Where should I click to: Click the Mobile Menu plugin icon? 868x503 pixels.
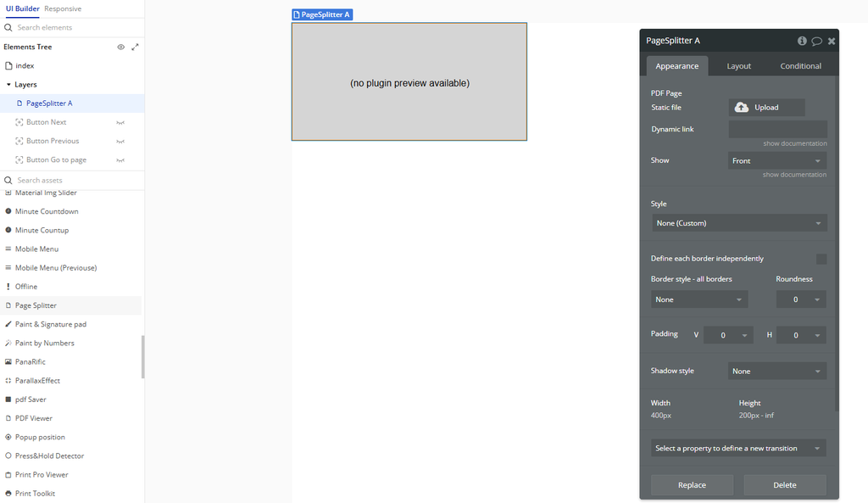(x=8, y=249)
